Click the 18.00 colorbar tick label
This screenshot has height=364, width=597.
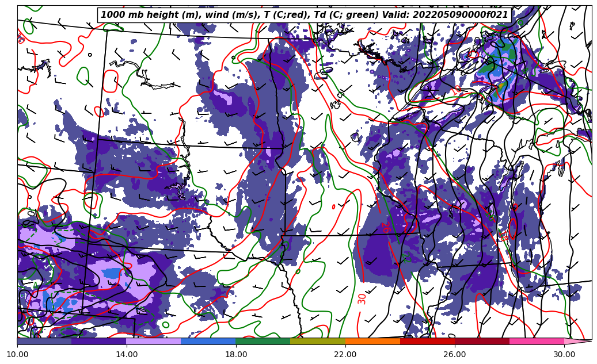pos(236,354)
